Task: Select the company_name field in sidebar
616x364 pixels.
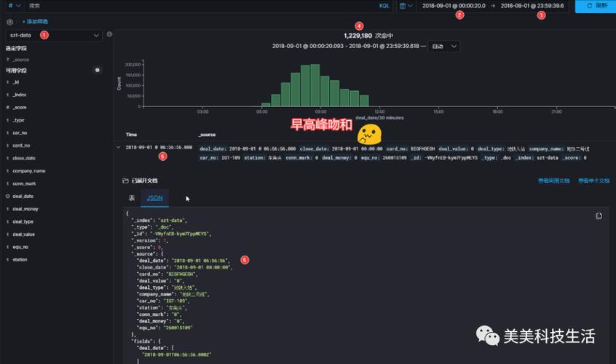Action: pyautogui.click(x=29, y=171)
